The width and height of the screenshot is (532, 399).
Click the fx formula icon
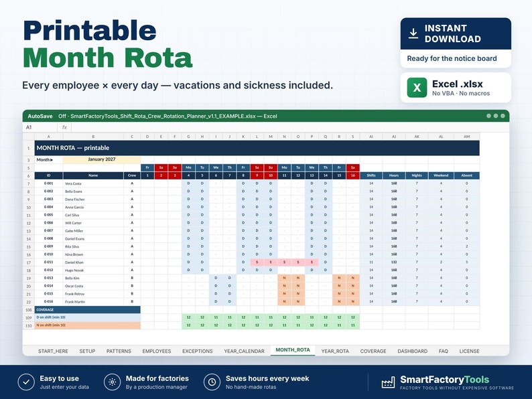64,127
